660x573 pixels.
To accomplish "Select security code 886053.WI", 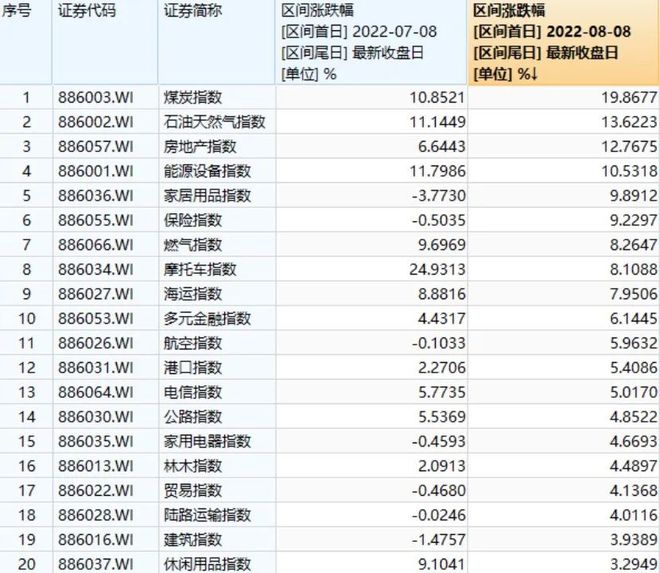I will coord(96,319).
